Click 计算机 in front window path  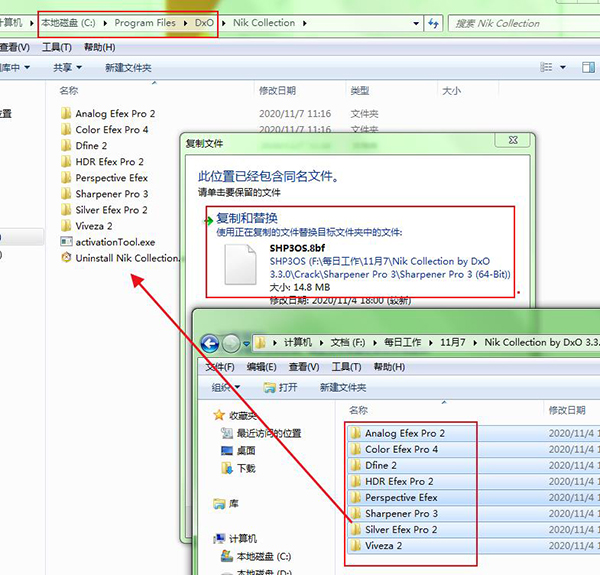(298, 342)
